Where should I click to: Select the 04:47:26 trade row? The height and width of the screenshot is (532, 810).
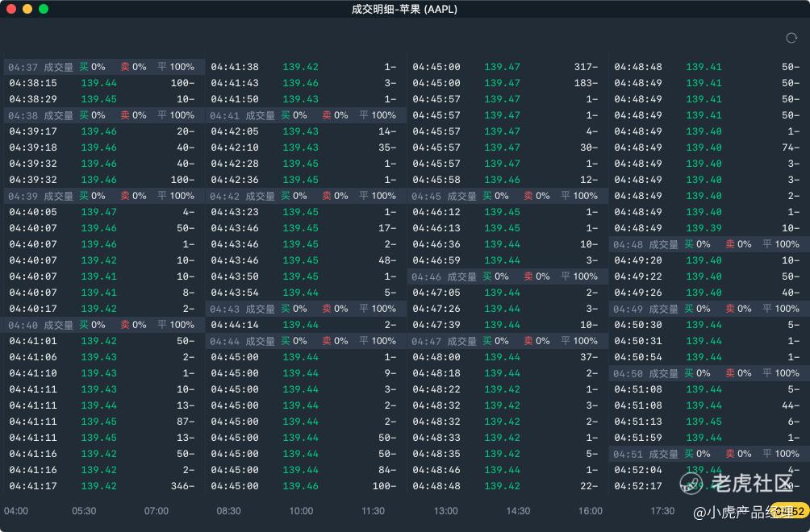click(507, 309)
